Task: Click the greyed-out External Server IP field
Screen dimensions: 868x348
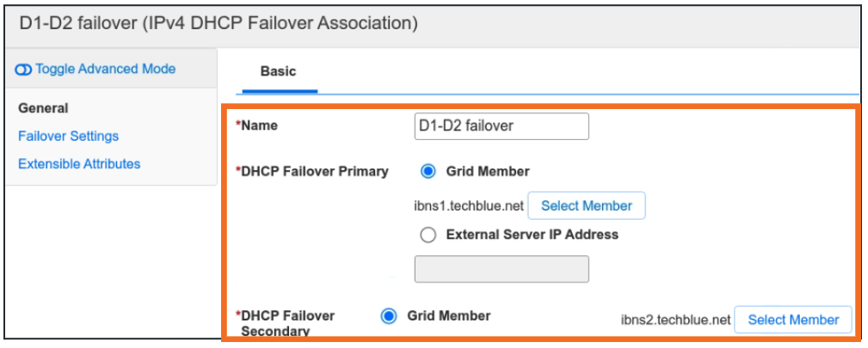Action: 502,269
